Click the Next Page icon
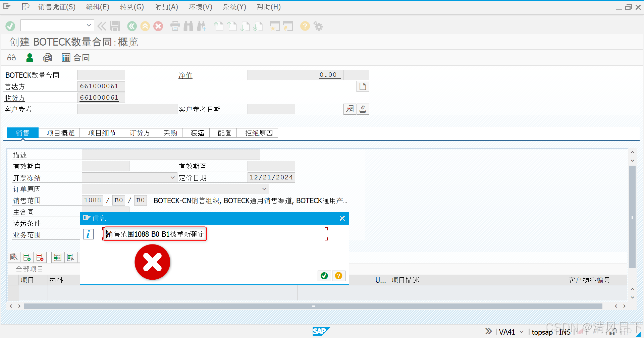The image size is (644, 338). click(x=245, y=26)
